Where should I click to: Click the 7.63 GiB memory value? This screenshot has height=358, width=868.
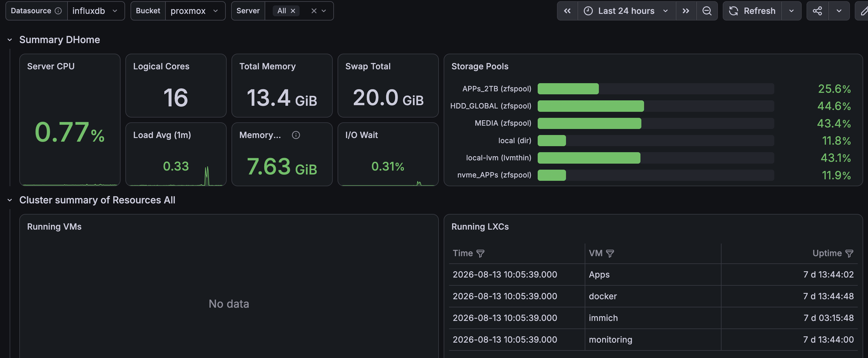[x=282, y=167]
